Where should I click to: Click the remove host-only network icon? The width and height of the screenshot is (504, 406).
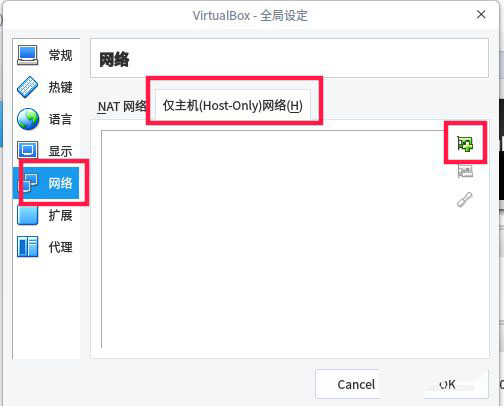point(465,172)
